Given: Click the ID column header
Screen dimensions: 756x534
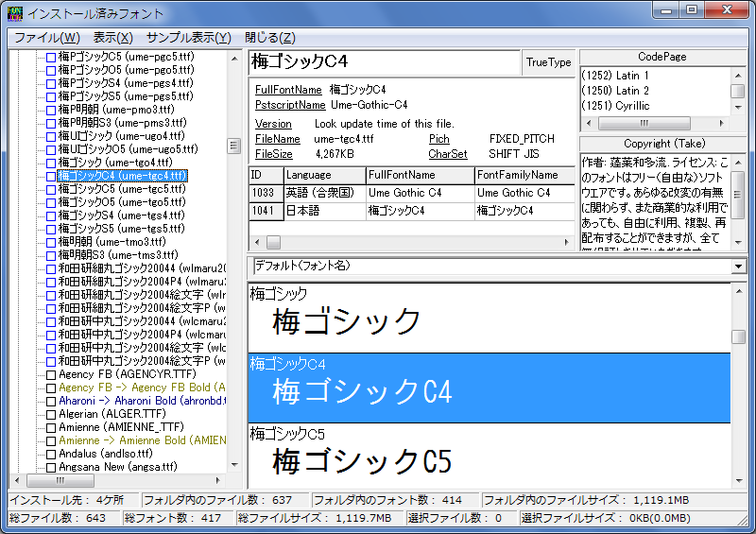Looking at the screenshot, I should pyautogui.click(x=266, y=175).
